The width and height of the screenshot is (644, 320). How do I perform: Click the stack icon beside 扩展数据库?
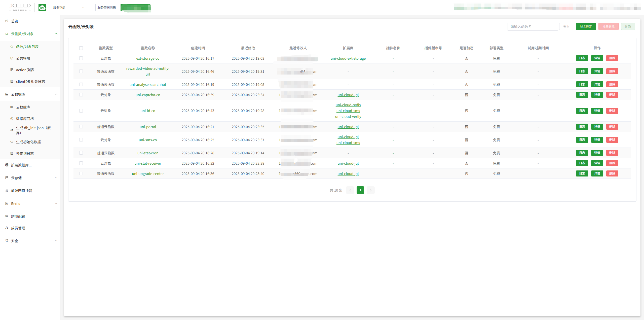[x=7, y=165]
